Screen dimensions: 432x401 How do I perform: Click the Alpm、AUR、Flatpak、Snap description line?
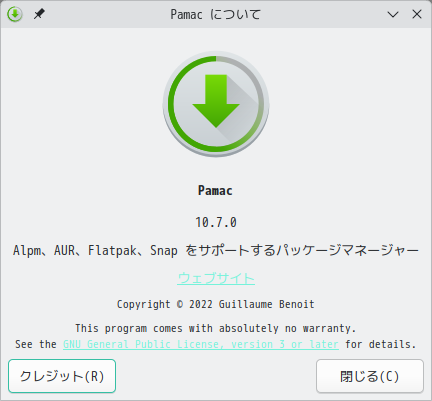216,250
